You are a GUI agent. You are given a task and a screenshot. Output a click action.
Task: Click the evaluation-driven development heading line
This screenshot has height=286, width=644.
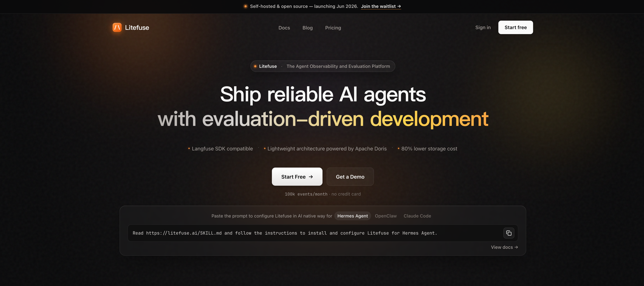click(323, 119)
